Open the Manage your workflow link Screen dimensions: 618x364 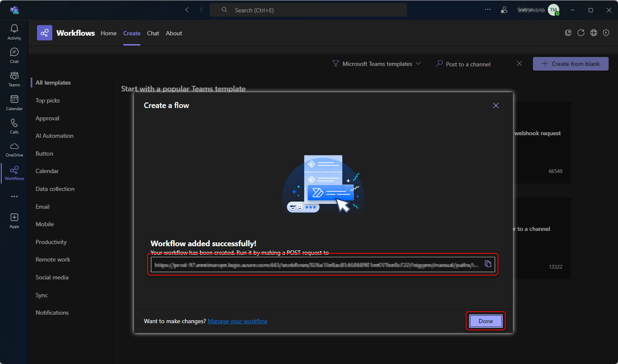point(237,321)
